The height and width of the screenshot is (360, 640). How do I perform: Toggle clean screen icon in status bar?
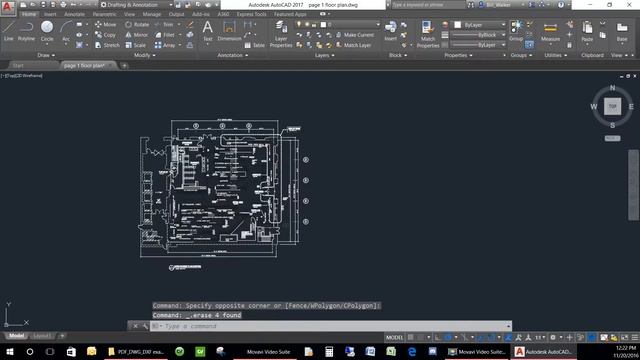coord(624,337)
